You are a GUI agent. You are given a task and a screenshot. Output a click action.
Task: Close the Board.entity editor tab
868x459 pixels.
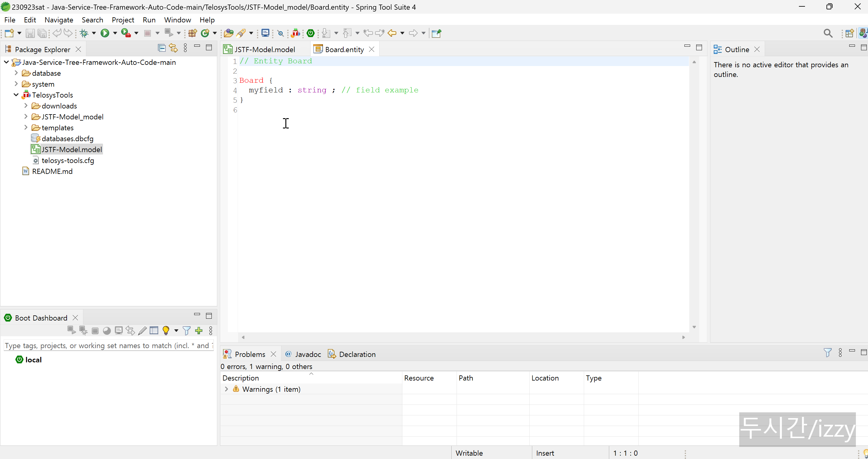click(x=372, y=50)
